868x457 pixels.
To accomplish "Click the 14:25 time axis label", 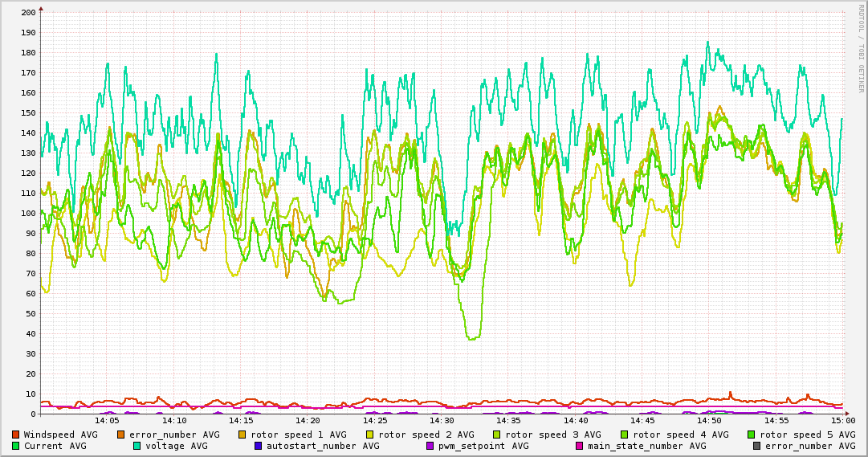I will click(x=375, y=421).
